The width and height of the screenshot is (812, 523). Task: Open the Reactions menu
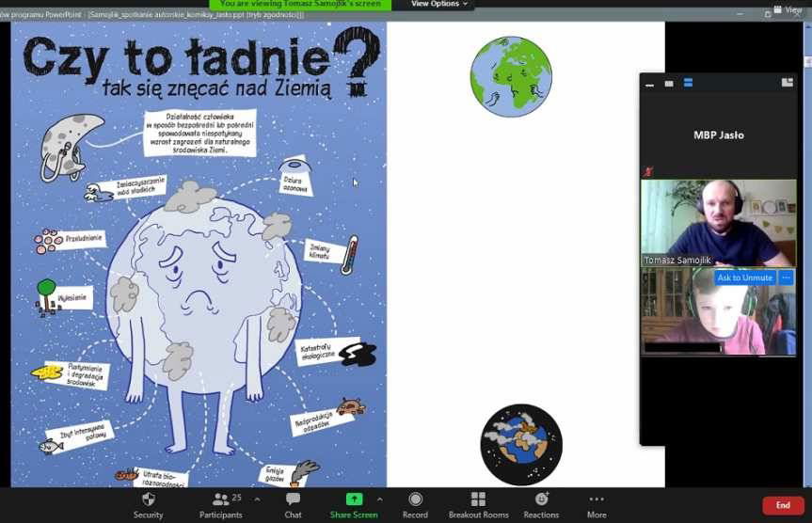tap(541, 503)
